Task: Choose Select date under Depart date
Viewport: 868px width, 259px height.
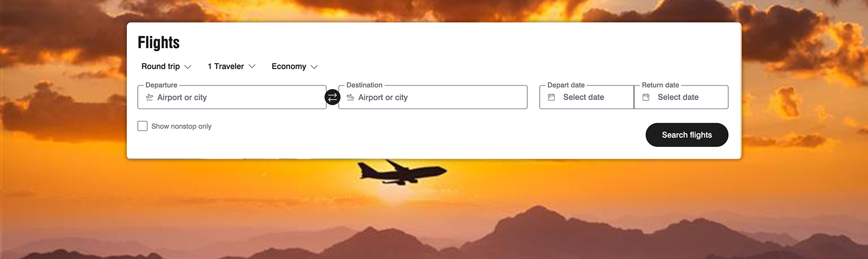Action: pos(583,97)
